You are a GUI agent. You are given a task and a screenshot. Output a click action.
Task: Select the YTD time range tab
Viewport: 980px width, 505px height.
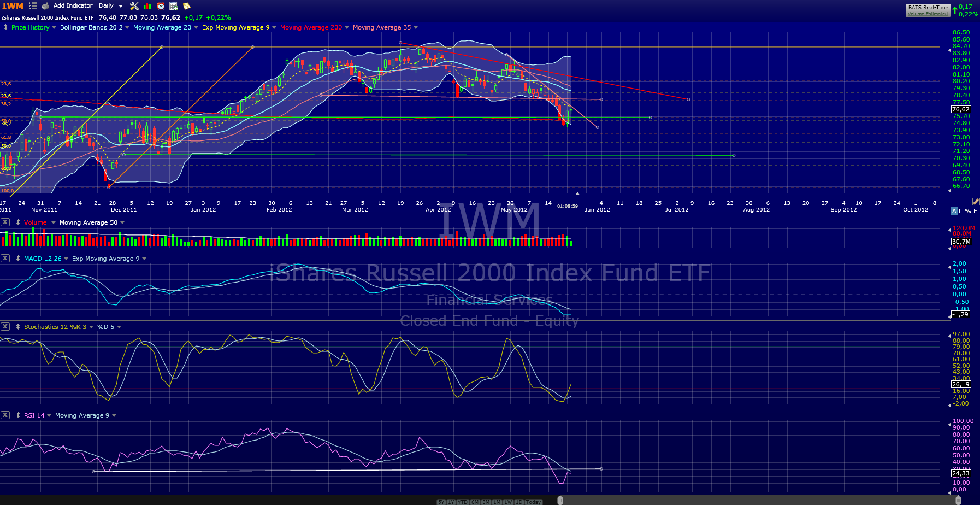pos(463,502)
